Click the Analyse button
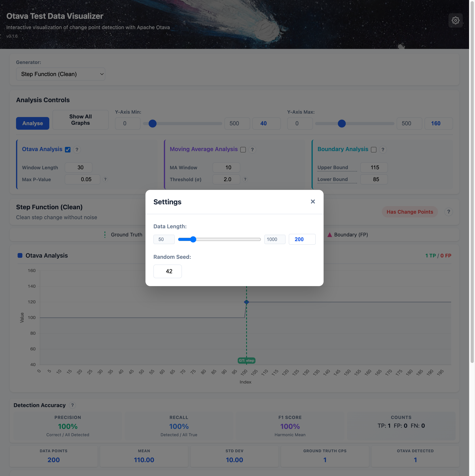This screenshot has height=476, width=475. pos(32,123)
